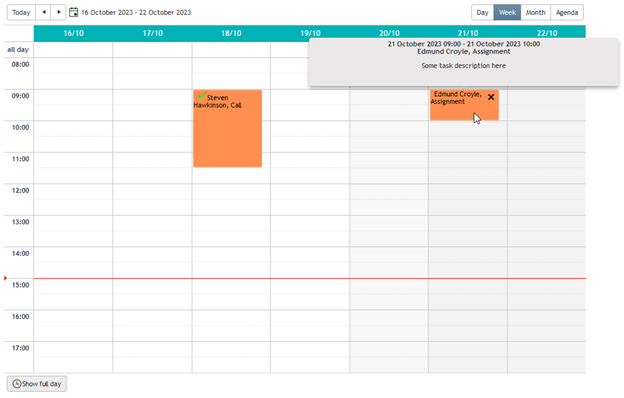Open the calendar date picker icon
The width and height of the screenshot is (624, 398).
pos(73,12)
